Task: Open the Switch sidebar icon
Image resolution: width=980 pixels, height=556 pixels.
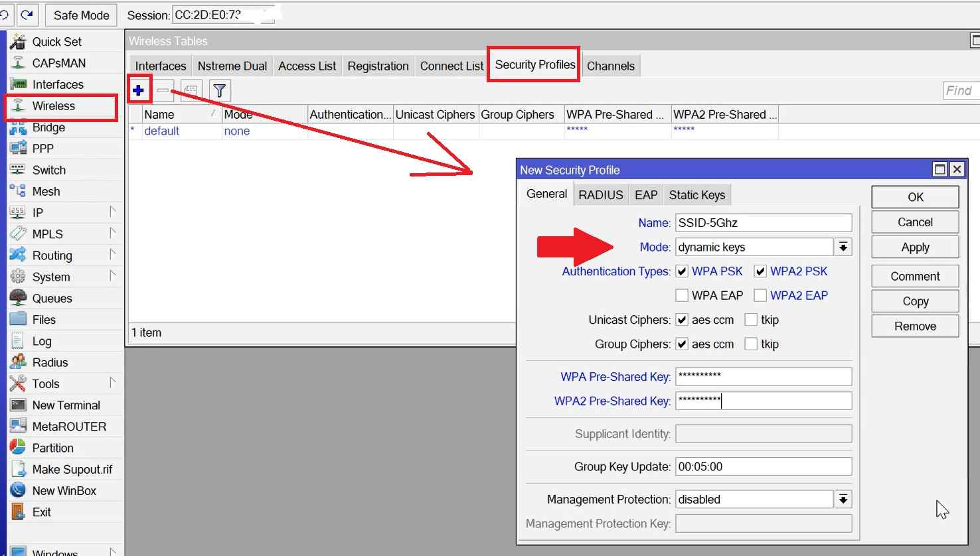Action: point(18,170)
